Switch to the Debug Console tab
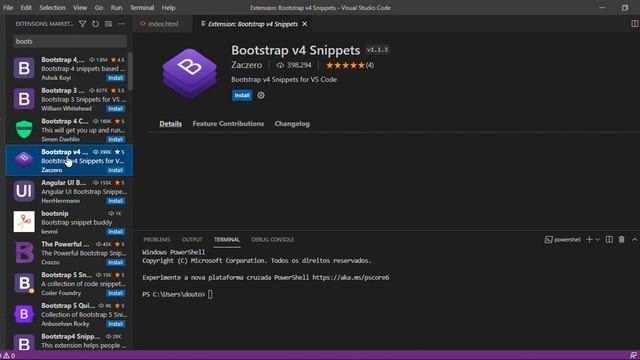This screenshot has width=640, height=360. pyautogui.click(x=273, y=240)
